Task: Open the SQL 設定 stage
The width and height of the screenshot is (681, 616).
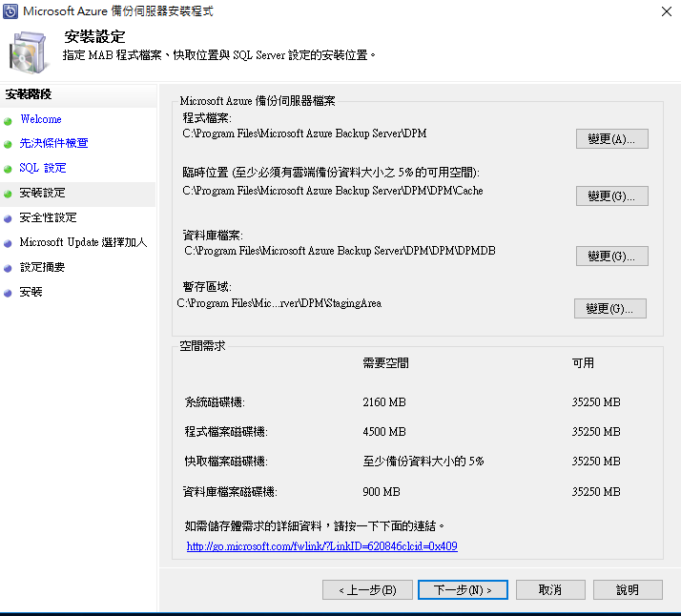Action: pos(43,168)
